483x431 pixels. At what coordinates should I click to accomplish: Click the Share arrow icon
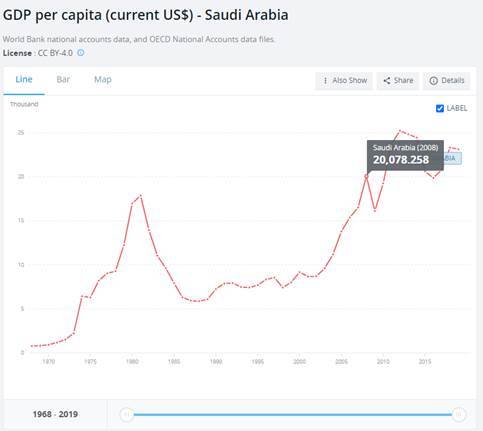pos(387,81)
